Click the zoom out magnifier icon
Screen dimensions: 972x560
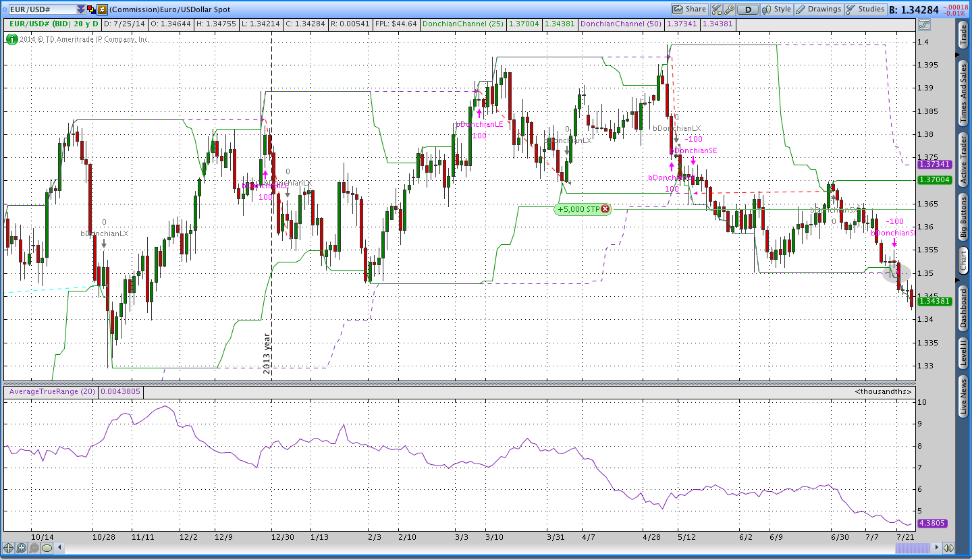(x=34, y=548)
